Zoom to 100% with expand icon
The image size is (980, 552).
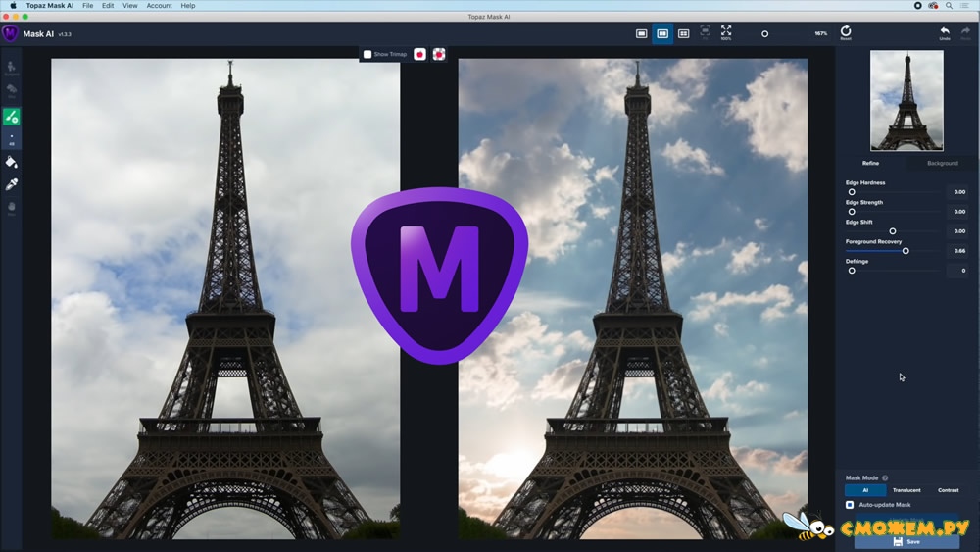point(726,32)
